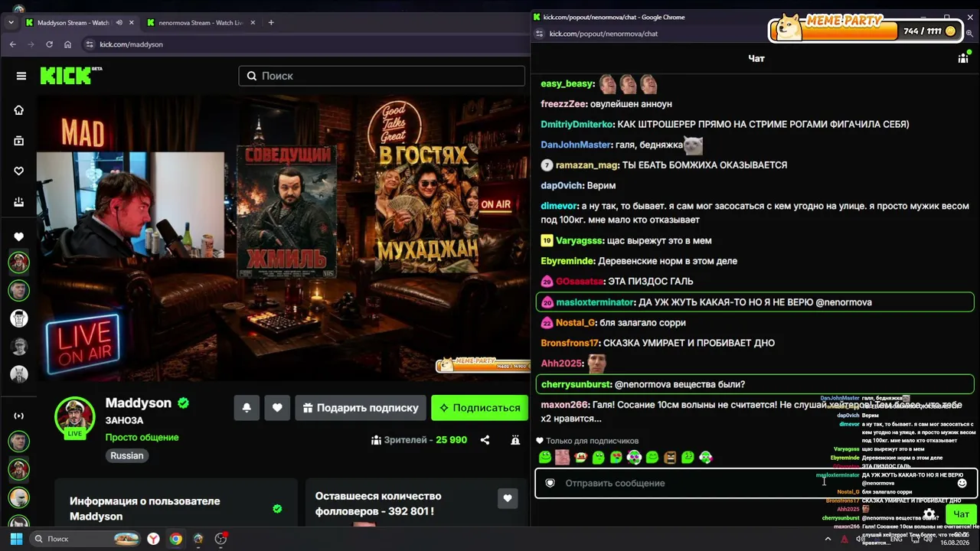Close the Maddyson Stream tab
The image size is (980, 551).
131,23
